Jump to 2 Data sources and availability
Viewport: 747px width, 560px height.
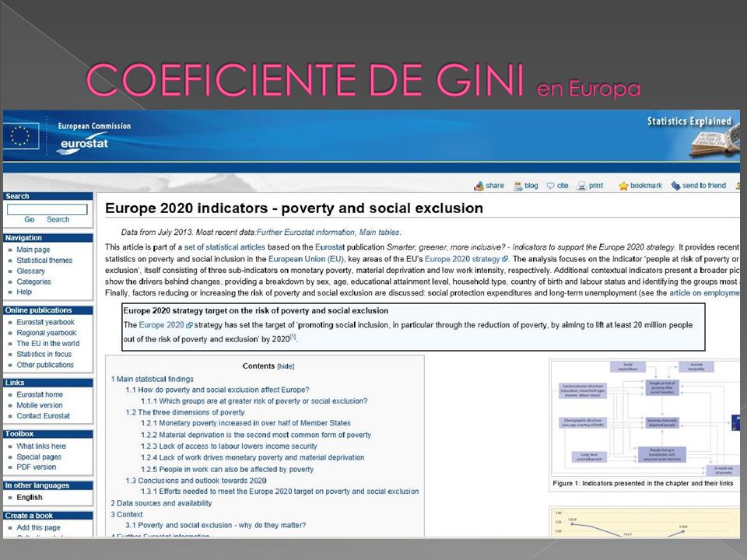162,503
